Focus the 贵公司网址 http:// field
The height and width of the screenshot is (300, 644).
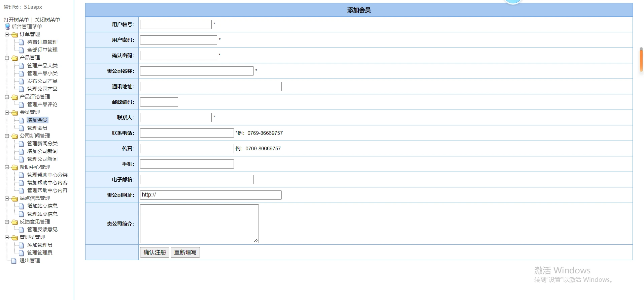(211, 195)
